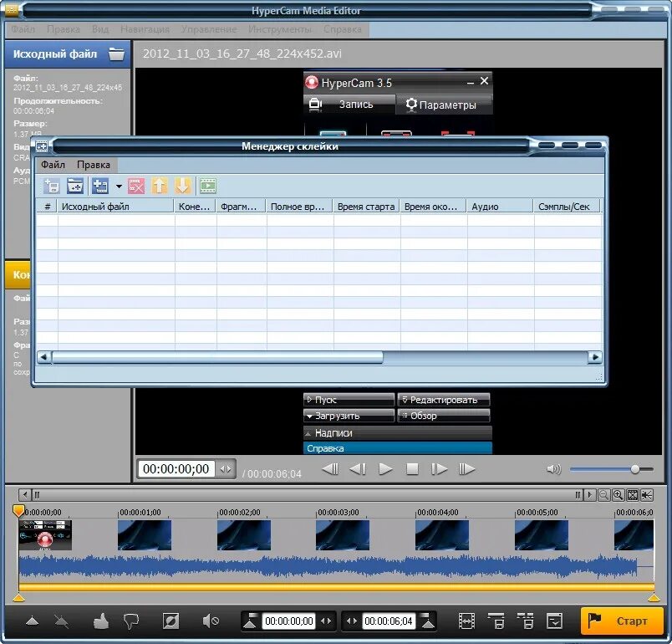Click the Исходный файл column header
This screenshot has height=644, width=672.
coord(115,207)
